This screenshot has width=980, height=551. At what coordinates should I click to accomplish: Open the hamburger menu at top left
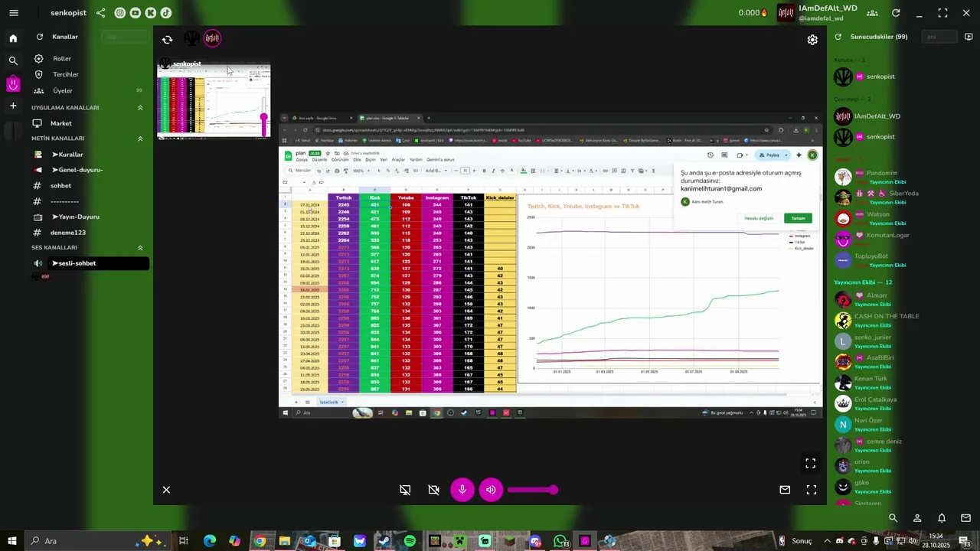[x=14, y=13]
